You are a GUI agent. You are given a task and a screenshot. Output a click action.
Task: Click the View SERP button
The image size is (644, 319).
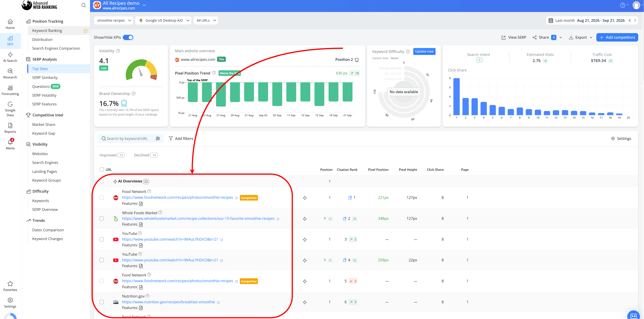click(514, 38)
